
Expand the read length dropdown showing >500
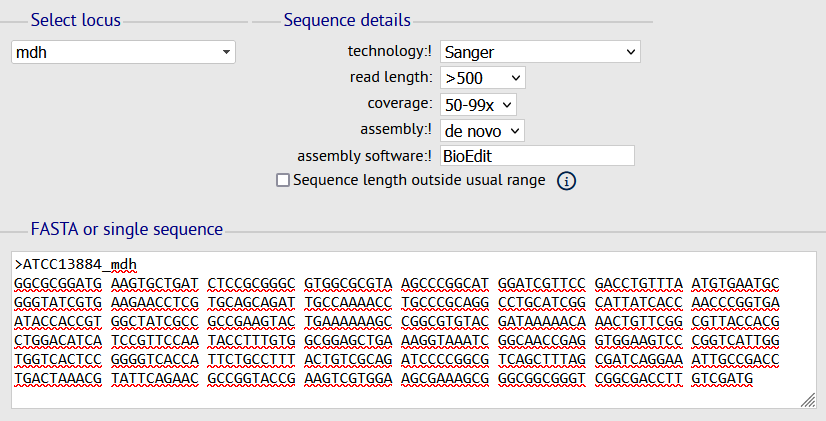(x=482, y=77)
